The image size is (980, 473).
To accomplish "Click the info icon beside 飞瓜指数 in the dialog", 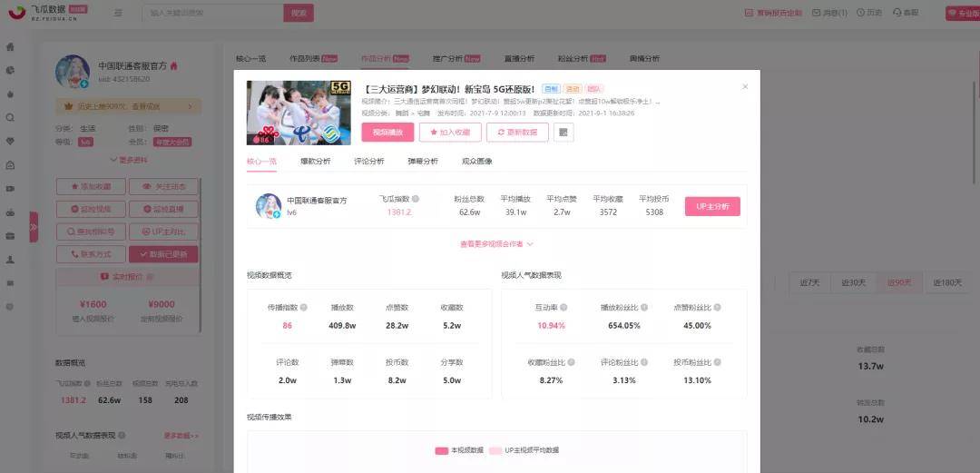I will pyautogui.click(x=416, y=199).
